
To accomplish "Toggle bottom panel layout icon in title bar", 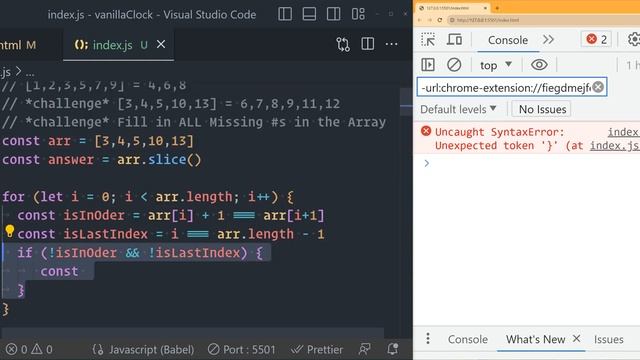I will (x=309, y=14).
